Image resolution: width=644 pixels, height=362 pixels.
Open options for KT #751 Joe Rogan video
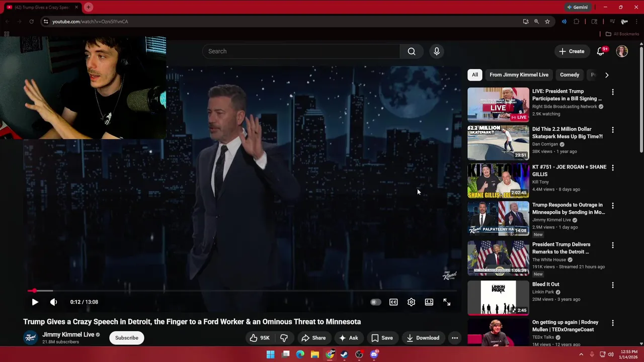tap(612, 167)
